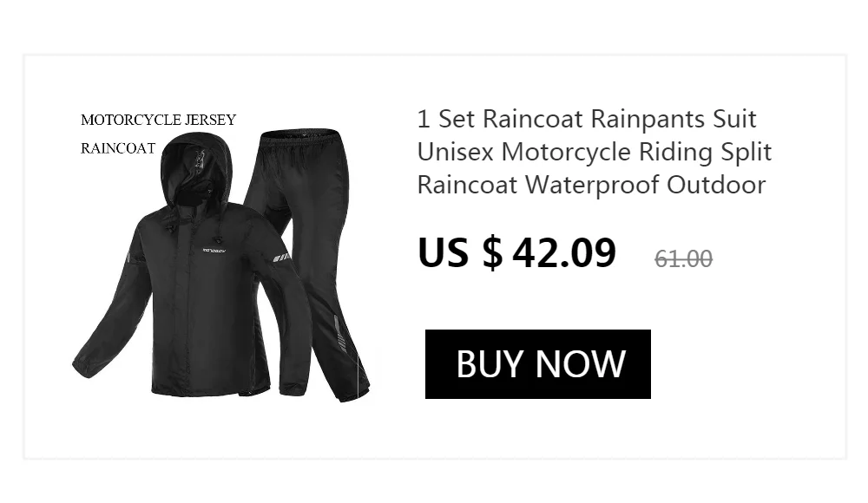Click the reflective stripe on jacket sleeve

click(281, 258)
